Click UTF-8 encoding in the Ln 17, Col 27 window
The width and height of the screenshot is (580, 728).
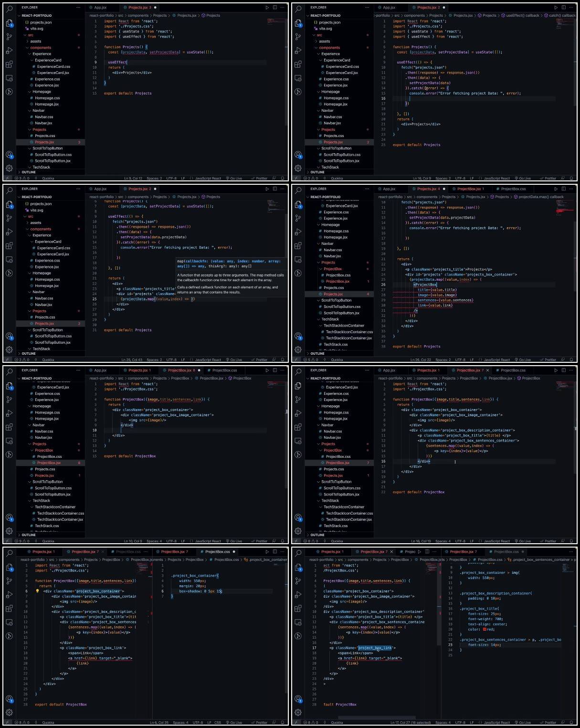pyautogui.click(x=461, y=723)
